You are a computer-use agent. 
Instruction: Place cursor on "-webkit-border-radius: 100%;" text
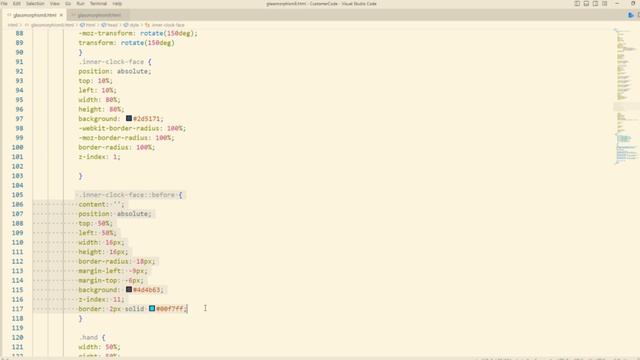[x=132, y=128]
